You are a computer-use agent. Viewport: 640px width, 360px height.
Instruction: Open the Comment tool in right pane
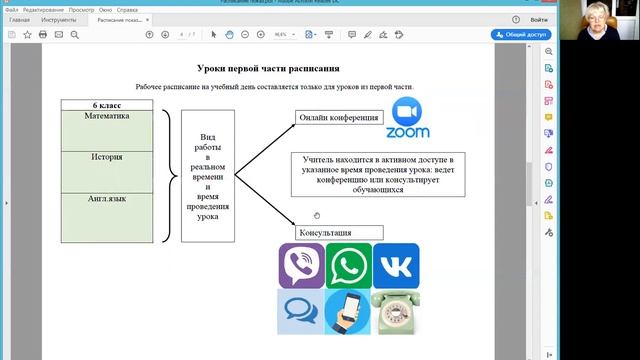[x=549, y=117]
